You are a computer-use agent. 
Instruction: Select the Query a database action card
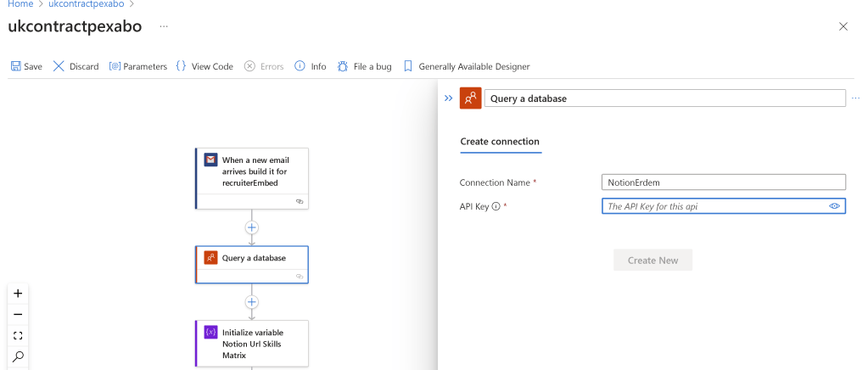point(252,265)
